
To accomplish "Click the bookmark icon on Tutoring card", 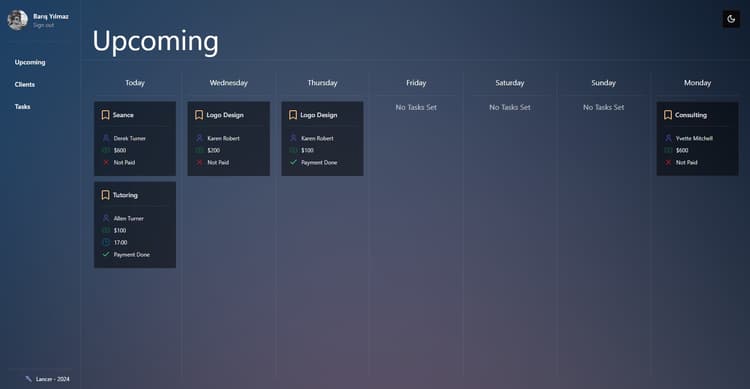I will click(x=105, y=195).
